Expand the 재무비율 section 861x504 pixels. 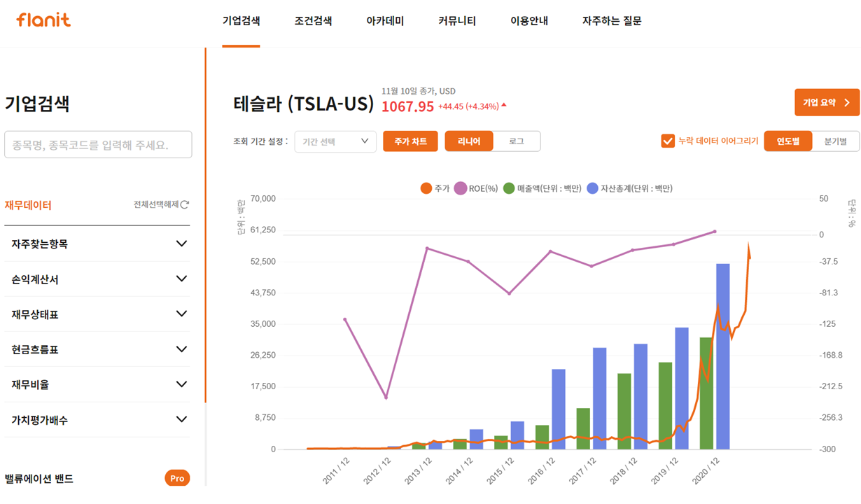tap(97, 384)
